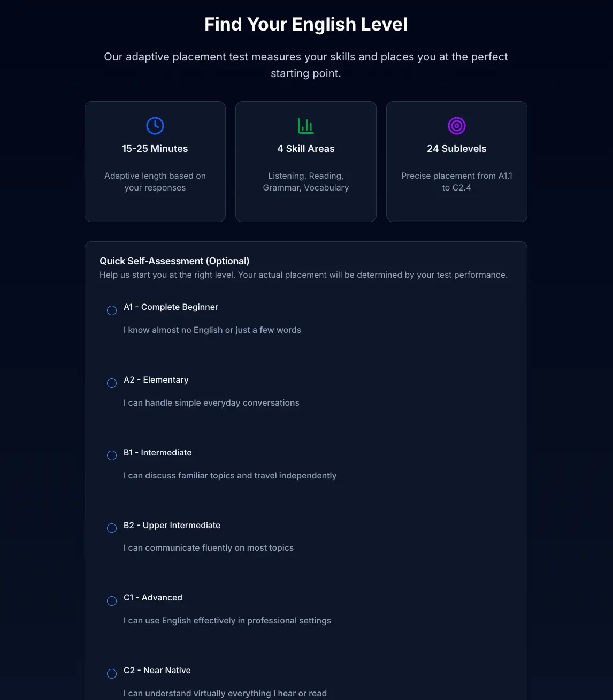The height and width of the screenshot is (700, 613).
Task: Click the C1 - Advanced label text
Action: pyautogui.click(x=153, y=598)
